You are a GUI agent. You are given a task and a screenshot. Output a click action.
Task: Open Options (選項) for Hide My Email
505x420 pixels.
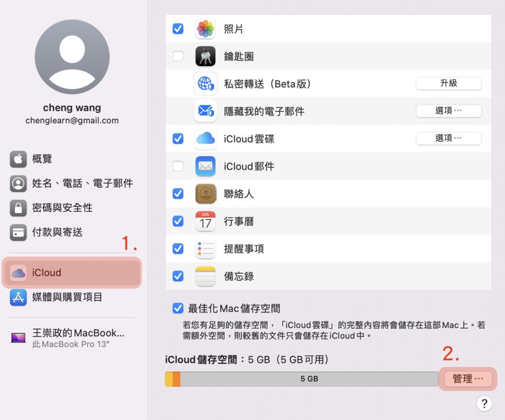pyautogui.click(x=448, y=111)
